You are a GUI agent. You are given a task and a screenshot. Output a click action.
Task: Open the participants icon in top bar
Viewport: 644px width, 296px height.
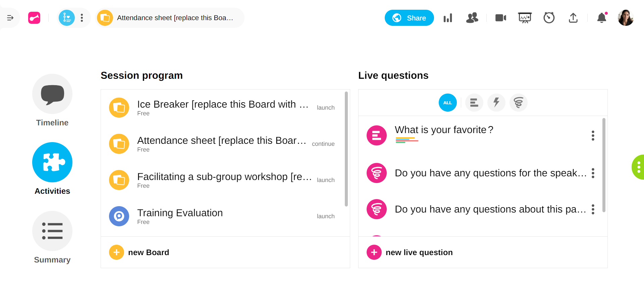point(472,18)
